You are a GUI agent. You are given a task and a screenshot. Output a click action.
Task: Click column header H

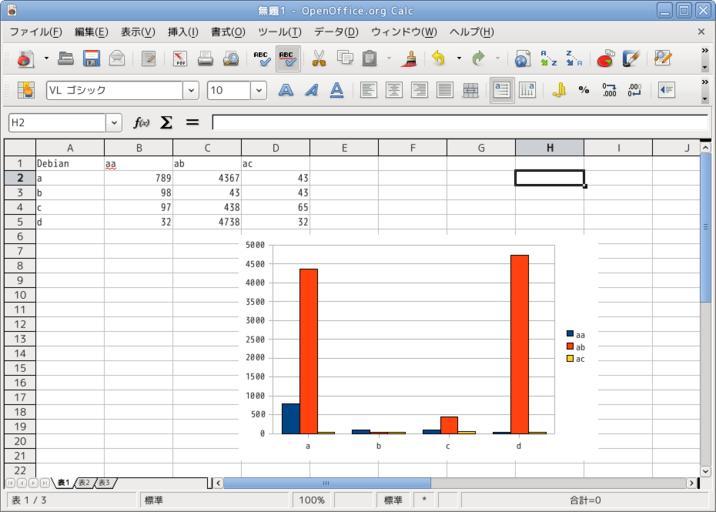point(549,148)
